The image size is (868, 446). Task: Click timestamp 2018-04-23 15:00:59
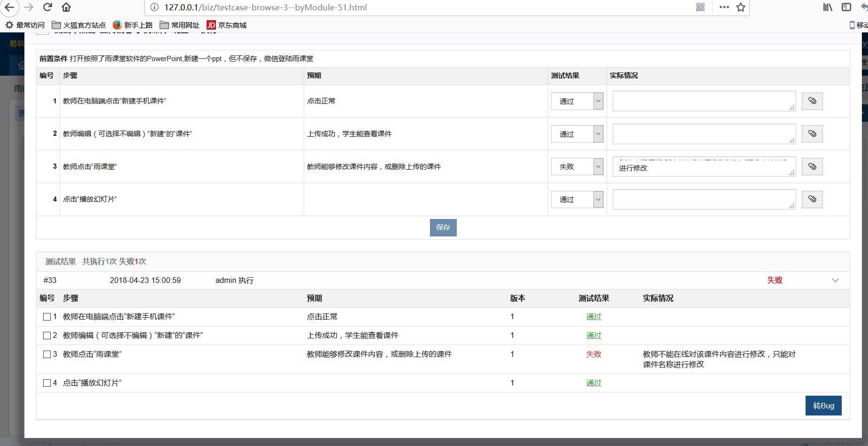tap(145, 281)
